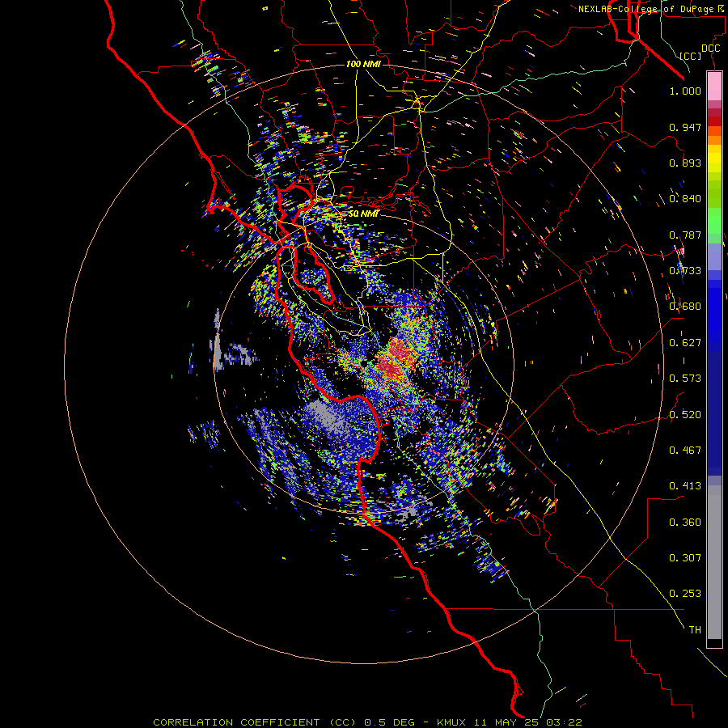Click the 0.520 legend value
This screenshot has height=728, width=728.
[x=685, y=415]
